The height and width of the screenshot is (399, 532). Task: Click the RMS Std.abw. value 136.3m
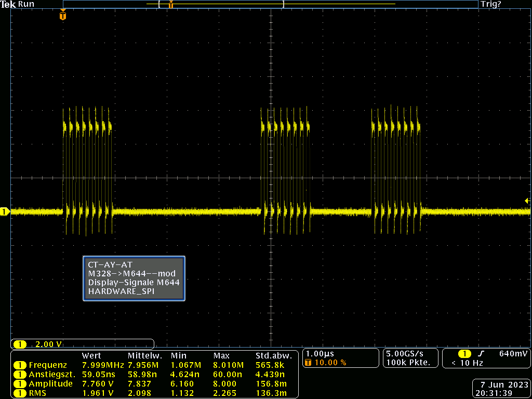tap(271, 393)
